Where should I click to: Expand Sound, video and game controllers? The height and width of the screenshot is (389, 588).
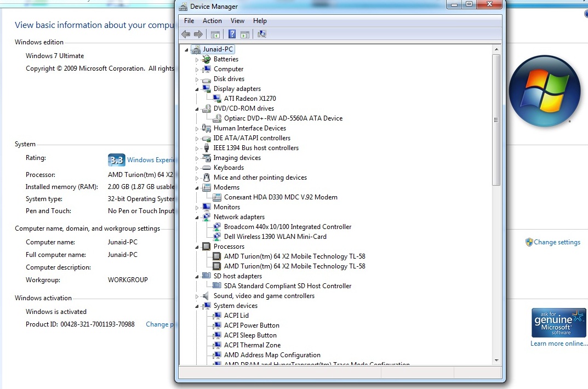point(197,296)
